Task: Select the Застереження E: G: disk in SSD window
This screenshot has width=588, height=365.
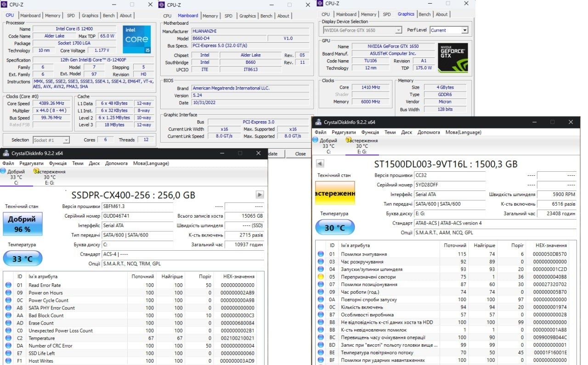Action: (x=50, y=177)
